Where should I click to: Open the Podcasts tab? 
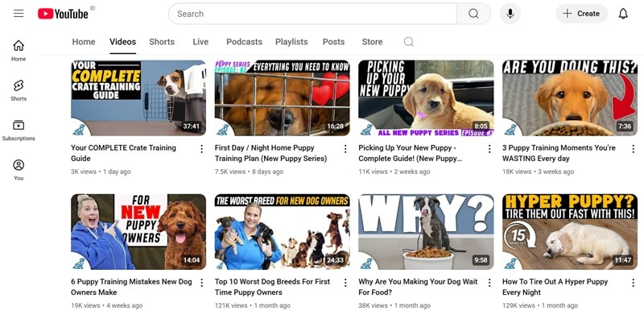245,42
